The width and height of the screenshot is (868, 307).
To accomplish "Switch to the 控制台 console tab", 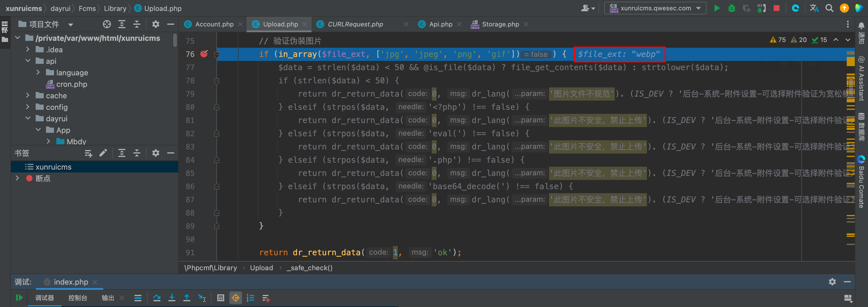I will coord(78,298).
